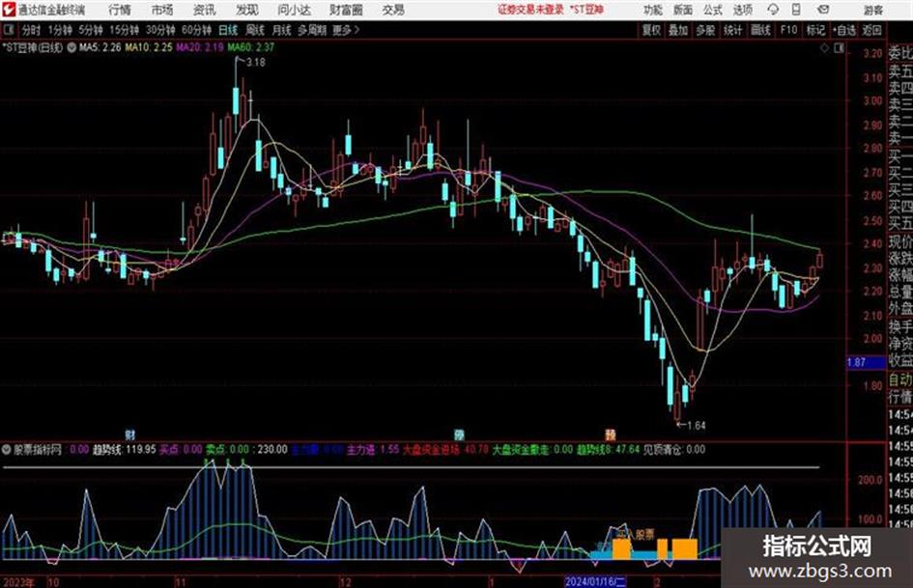
Task: Click the 叠加 overlay button
Action: click(678, 30)
